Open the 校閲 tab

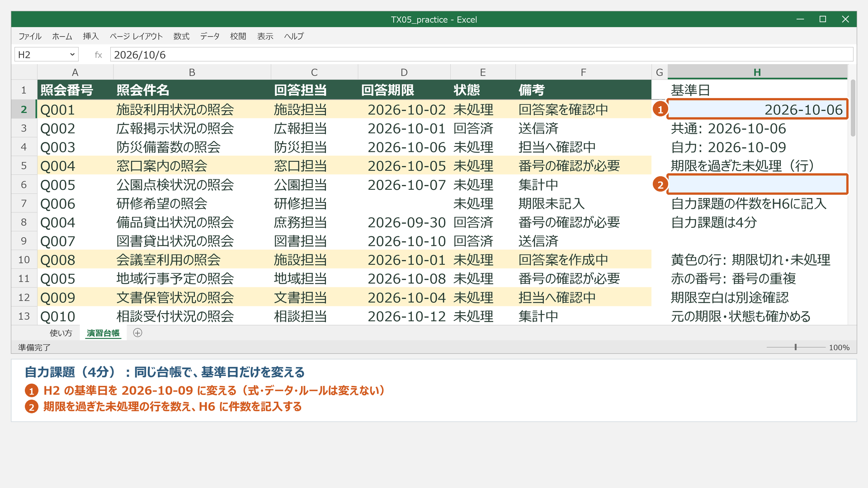pos(238,36)
